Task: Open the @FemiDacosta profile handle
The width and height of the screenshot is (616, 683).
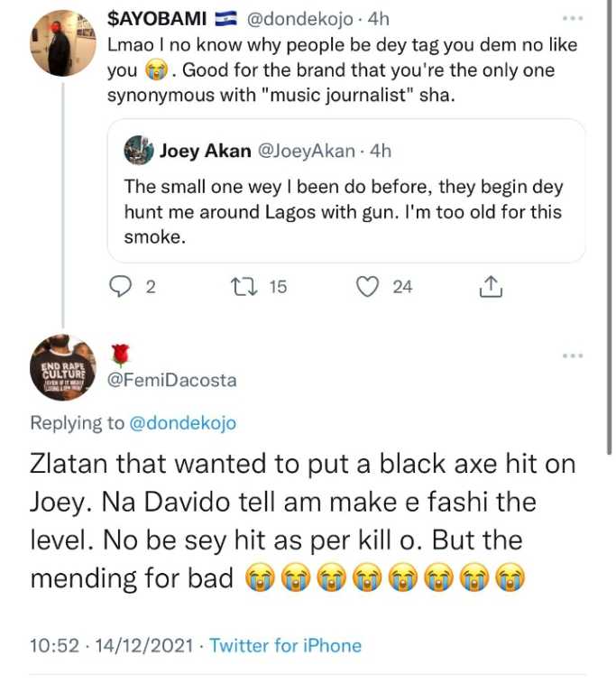Action: point(171,380)
